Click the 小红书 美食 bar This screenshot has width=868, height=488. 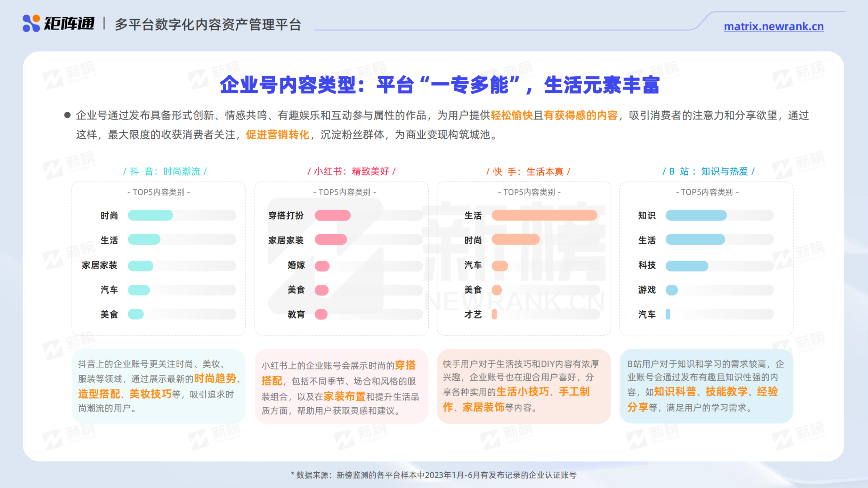pyautogui.click(x=322, y=290)
